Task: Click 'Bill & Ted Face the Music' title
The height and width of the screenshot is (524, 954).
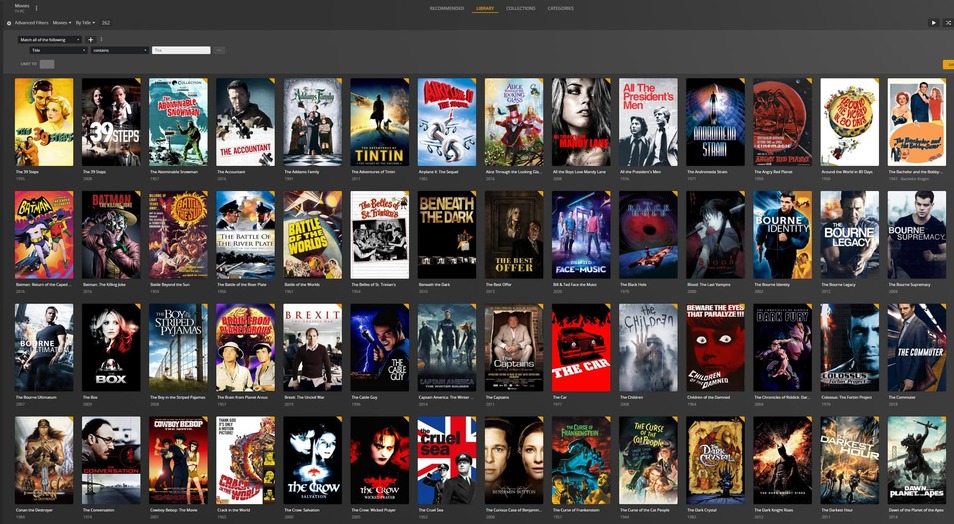Action: [x=573, y=285]
